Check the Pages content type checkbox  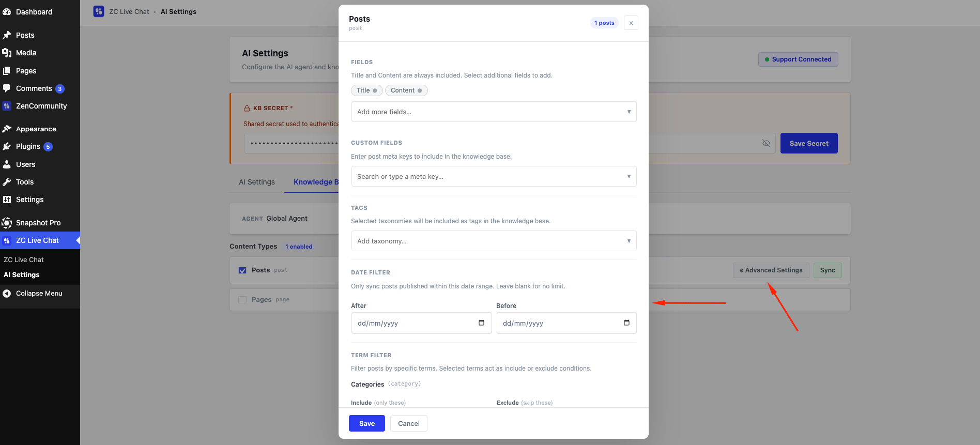(242, 300)
